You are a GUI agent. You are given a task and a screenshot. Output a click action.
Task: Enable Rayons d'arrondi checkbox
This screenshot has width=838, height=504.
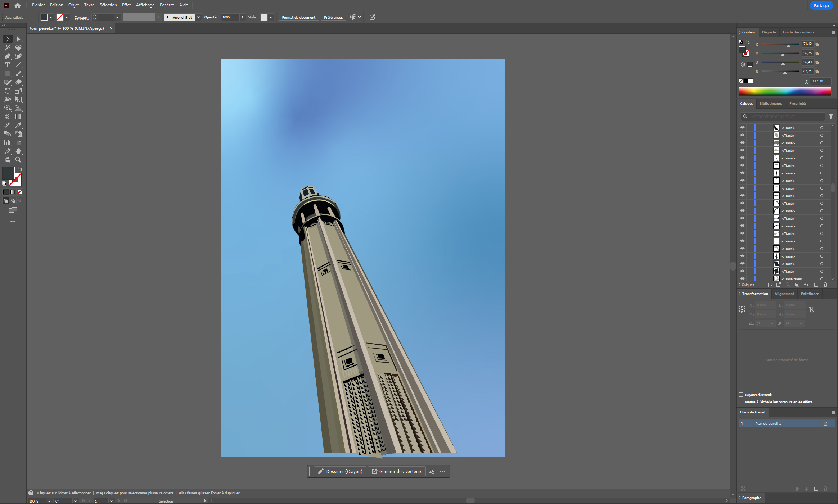pos(741,395)
